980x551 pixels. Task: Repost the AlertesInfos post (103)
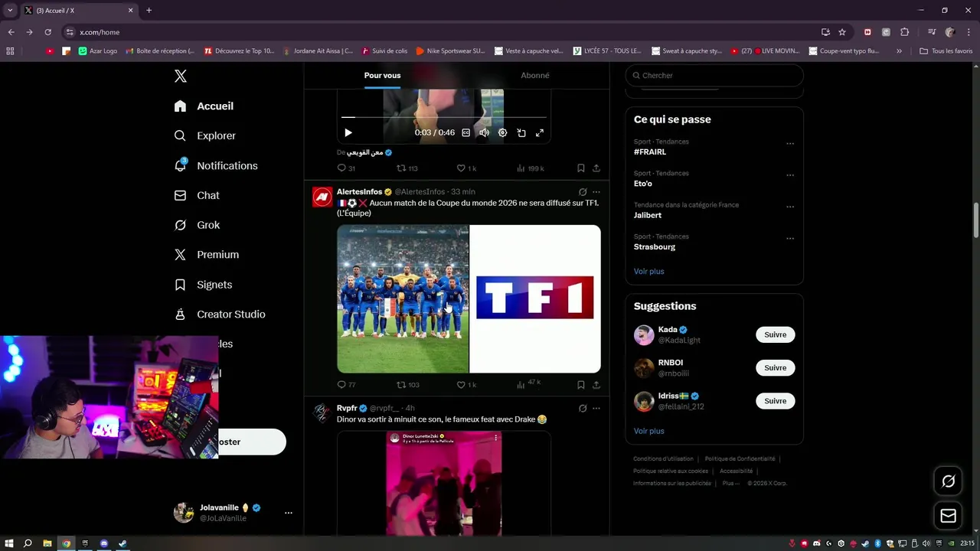point(407,385)
